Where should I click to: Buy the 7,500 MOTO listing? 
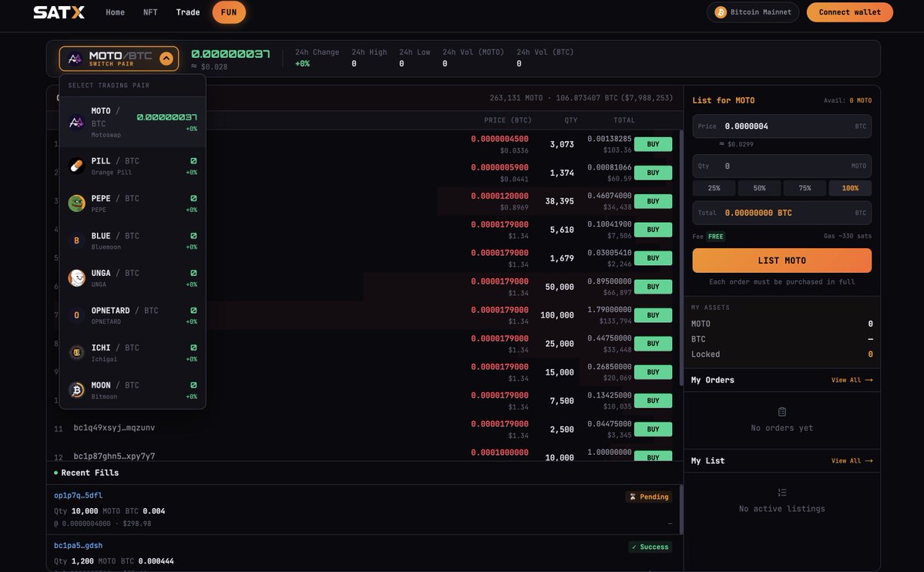point(653,400)
